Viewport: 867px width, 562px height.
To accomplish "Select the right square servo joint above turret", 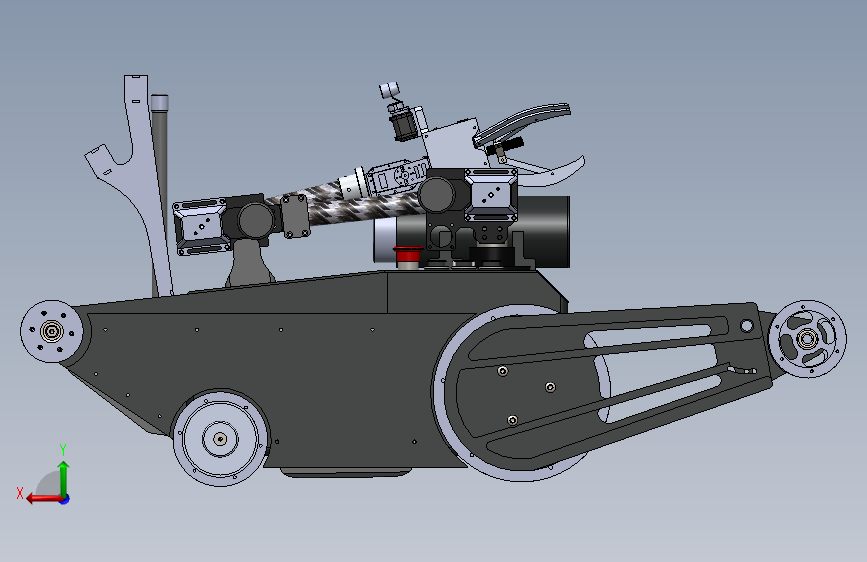I will [x=491, y=194].
